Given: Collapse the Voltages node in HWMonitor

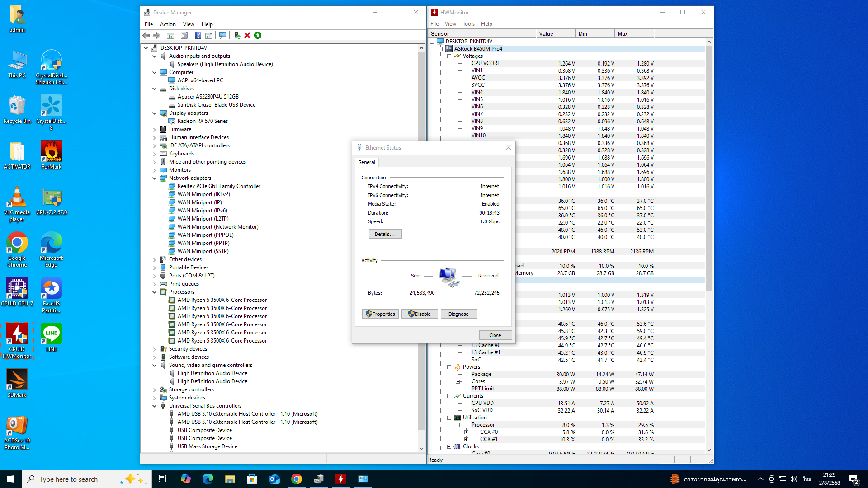Looking at the screenshot, I should click(449, 56).
